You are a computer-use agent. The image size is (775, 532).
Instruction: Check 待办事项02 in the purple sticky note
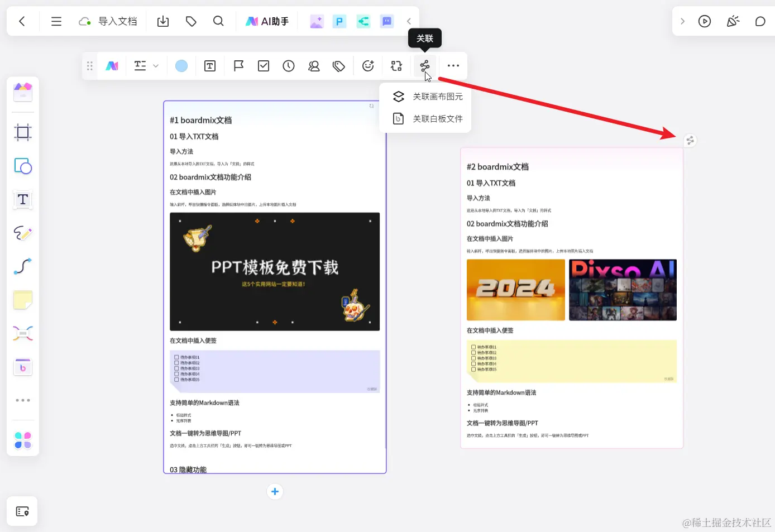pos(177,362)
